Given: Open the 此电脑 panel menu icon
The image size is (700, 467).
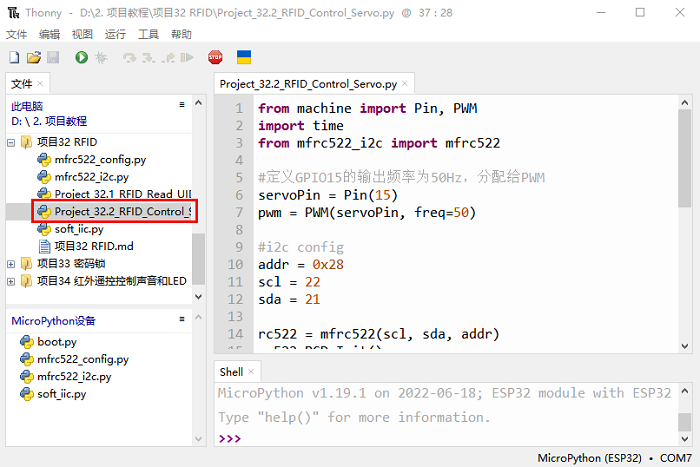Looking at the screenshot, I should (x=181, y=105).
